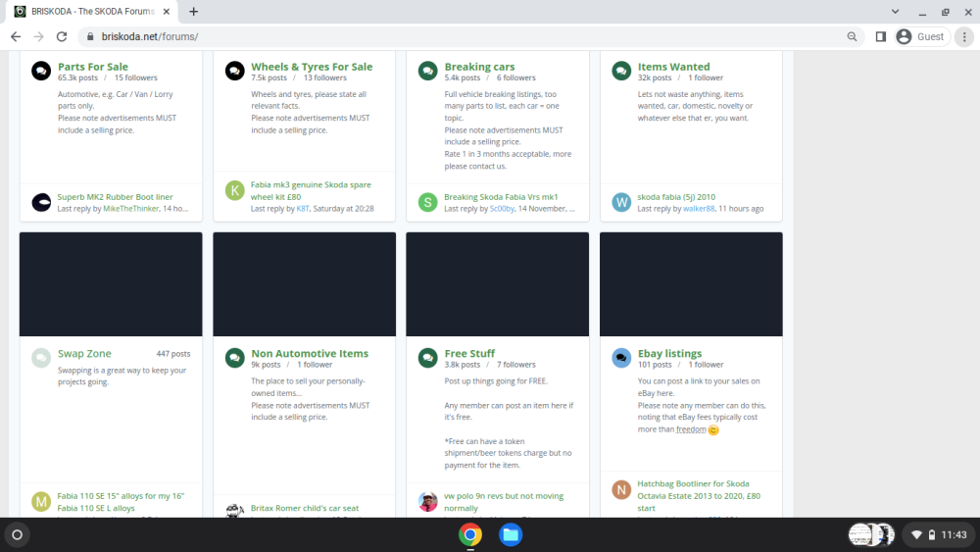Open the browser zoom magnifier icon

(852, 37)
